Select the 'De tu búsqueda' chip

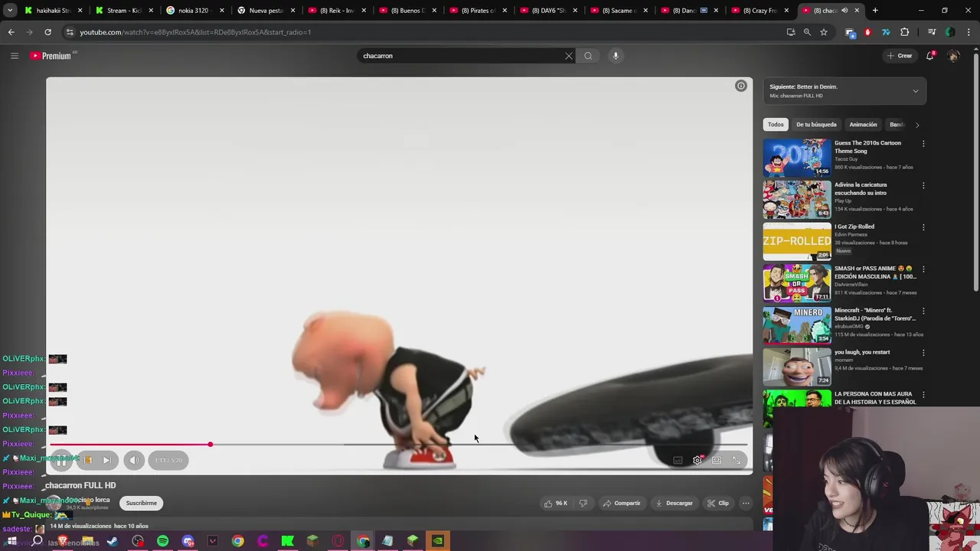click(816, 124)
